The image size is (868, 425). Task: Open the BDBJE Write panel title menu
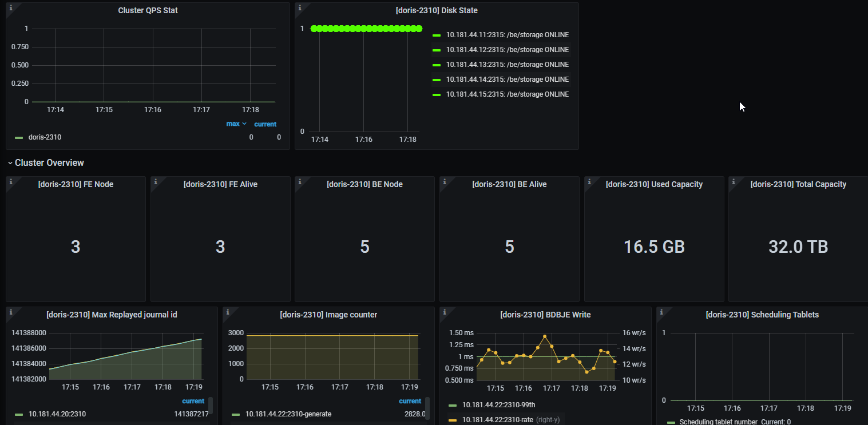point(545,315)
